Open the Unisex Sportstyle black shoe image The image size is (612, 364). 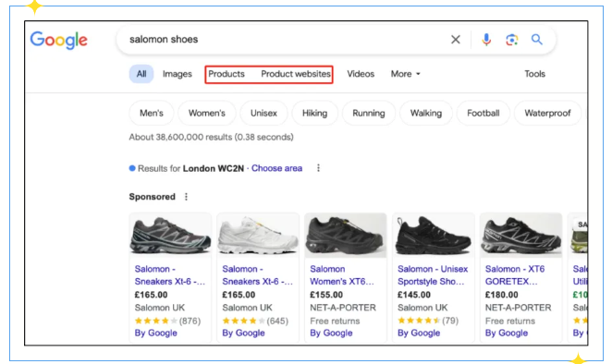tap(434, 236)
